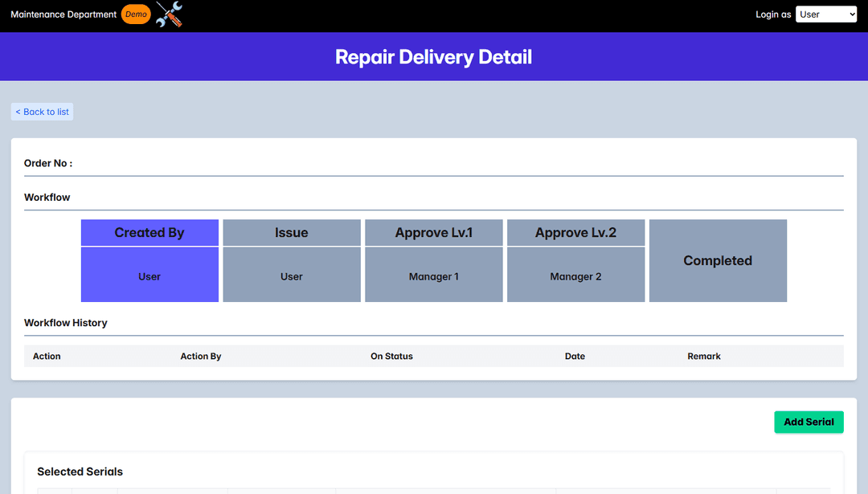
Task: Click the Repair Delivery Detail page heading
Action: coord(433,57)
